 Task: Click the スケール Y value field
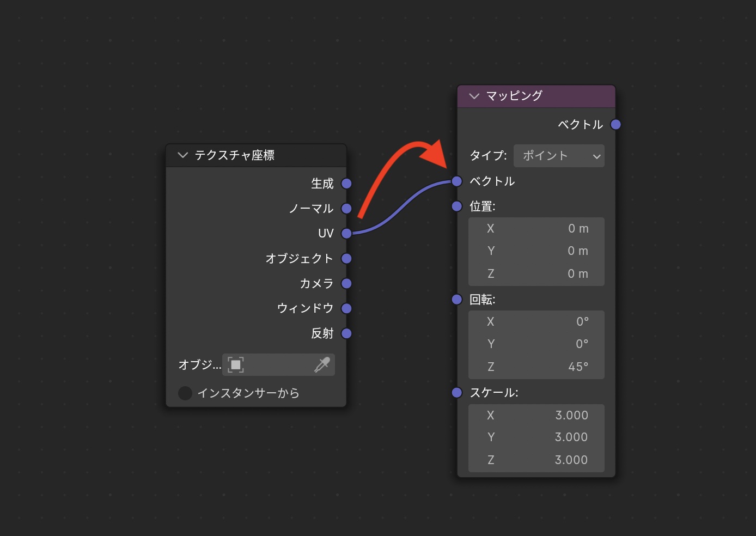click(x=536, y=437)
